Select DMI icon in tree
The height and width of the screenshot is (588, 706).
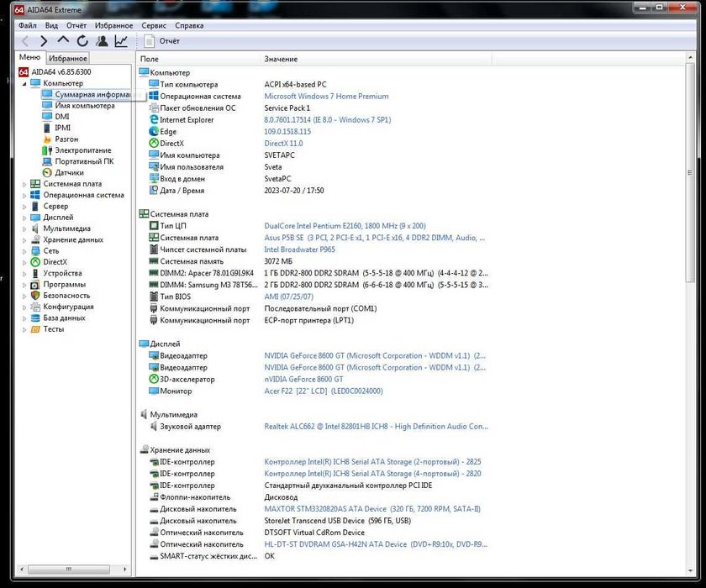tap(47, 117)
